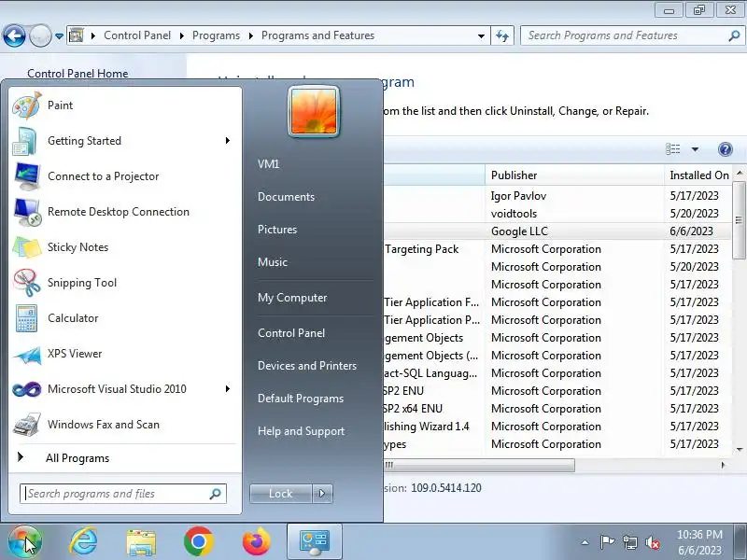Open Documents from Start menu

[x=286, y=197]
